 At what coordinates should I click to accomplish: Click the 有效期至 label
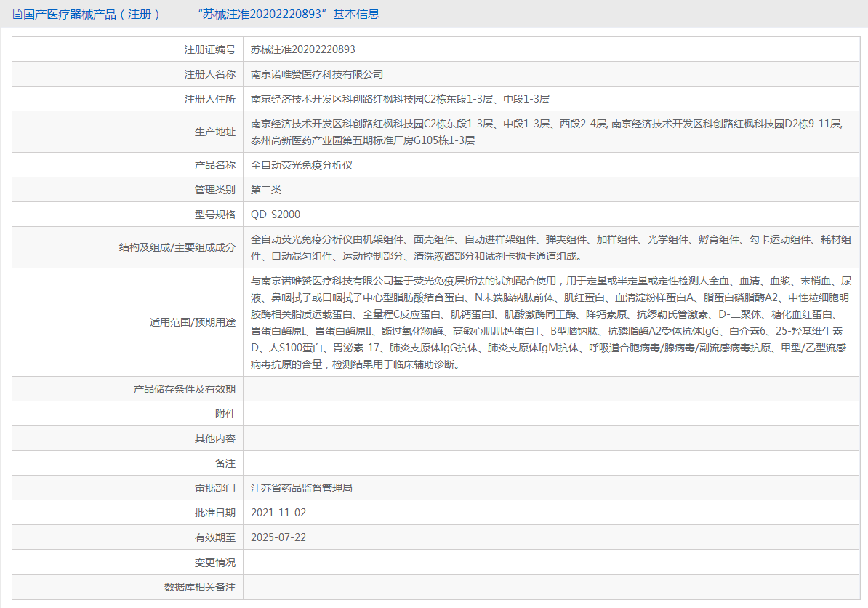(214, 537)
